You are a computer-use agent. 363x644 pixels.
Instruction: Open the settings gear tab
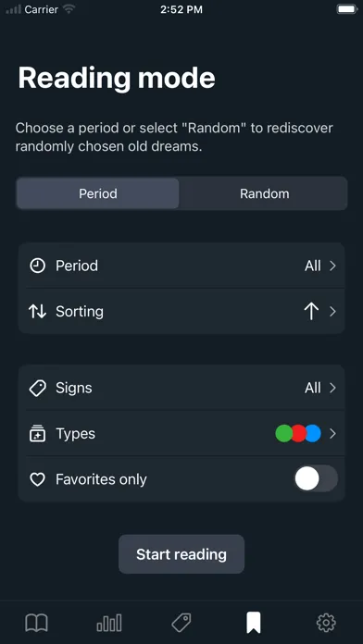pos(326,623)
